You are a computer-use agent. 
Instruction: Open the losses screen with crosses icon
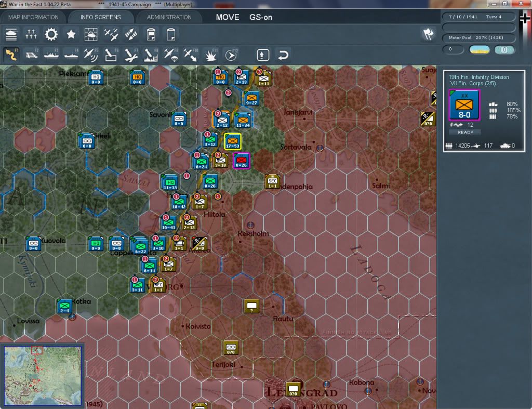(x=31, y=34)
